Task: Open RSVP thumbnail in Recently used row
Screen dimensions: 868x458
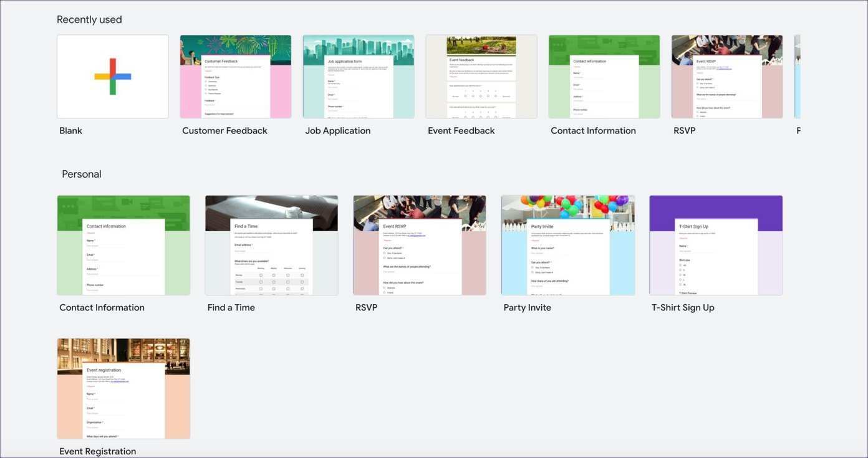Action: [x=727, y=77]
